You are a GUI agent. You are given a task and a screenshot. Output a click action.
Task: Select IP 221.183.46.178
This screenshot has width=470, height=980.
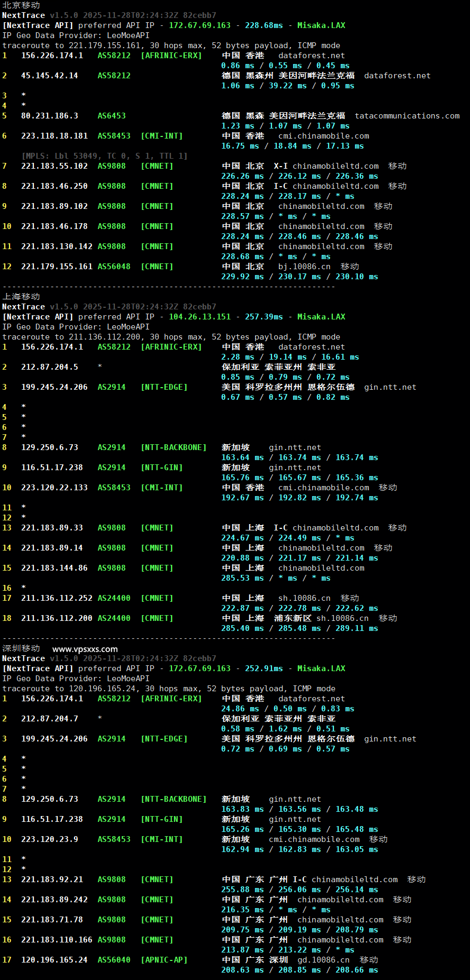[x=54, y=226]
